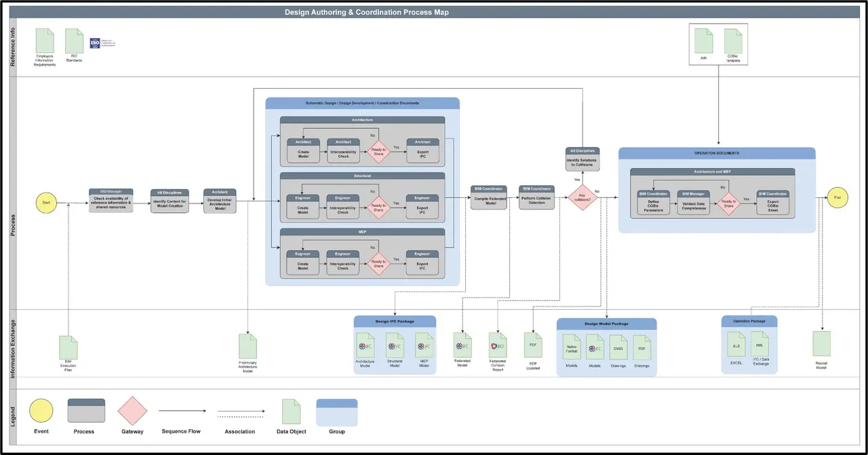
Task: Click the MEP lane header bar
Action: pos(362,231)
